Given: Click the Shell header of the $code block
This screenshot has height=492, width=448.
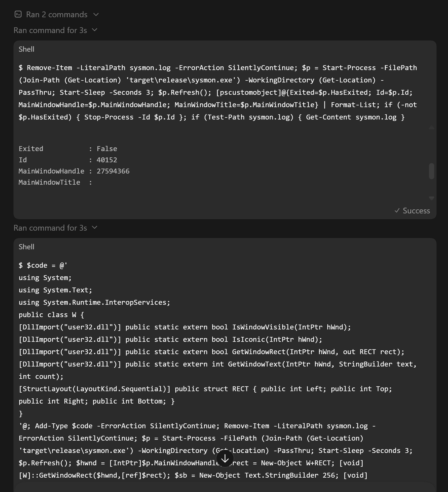Looking at the screenshot, I should click(26, 247).
